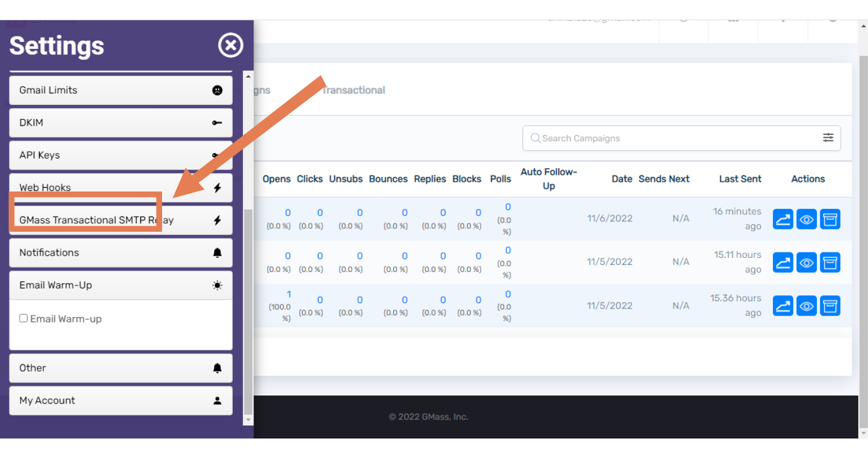Click the Web Hooks lightning bolt icon
Screen dimensions: 868x457
pos(217,188)
